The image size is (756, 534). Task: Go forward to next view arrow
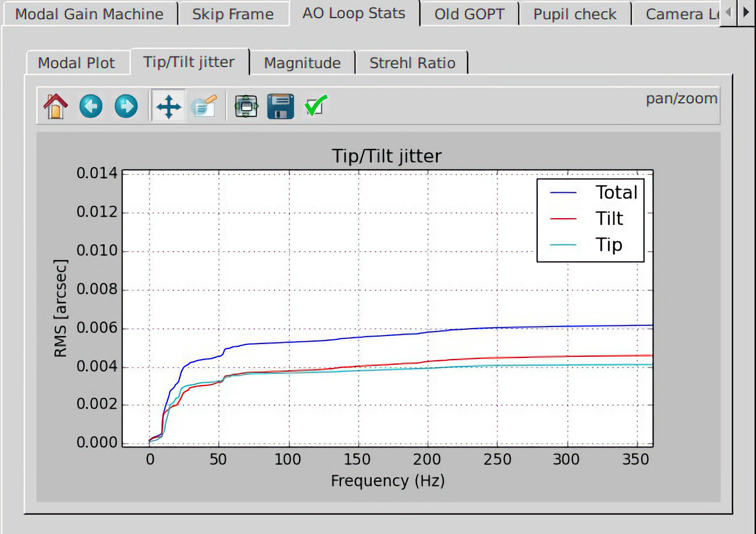(126, 106)
